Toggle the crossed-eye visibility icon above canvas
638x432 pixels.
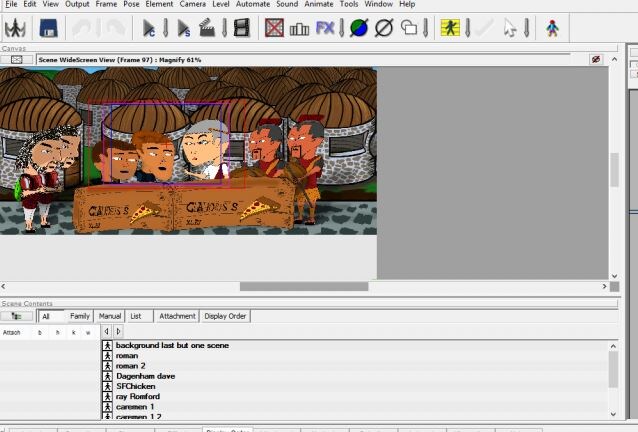[596, 59]
